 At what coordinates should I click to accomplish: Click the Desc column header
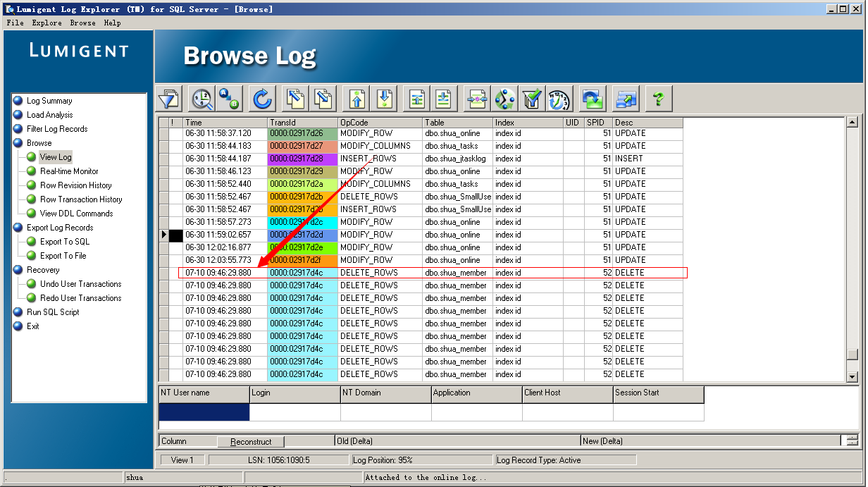point(648,123)
